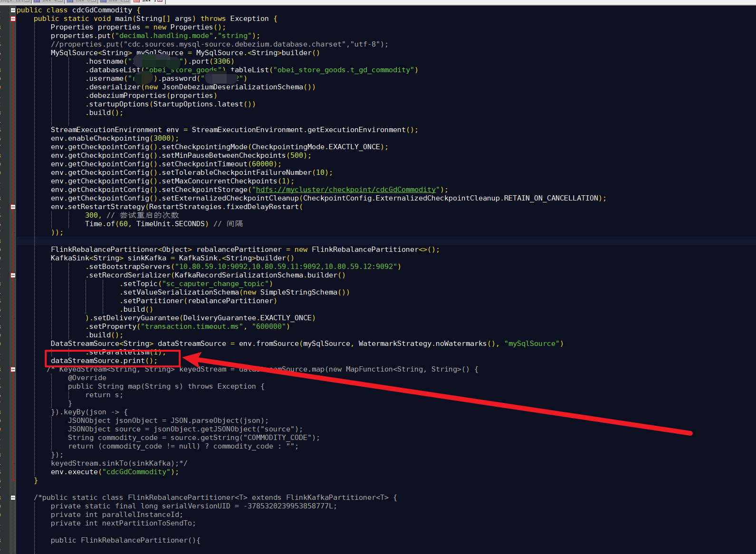
Task: Click the JsonDebeziumDeserializationSchema deserializer line
Action: coord(201,87)
